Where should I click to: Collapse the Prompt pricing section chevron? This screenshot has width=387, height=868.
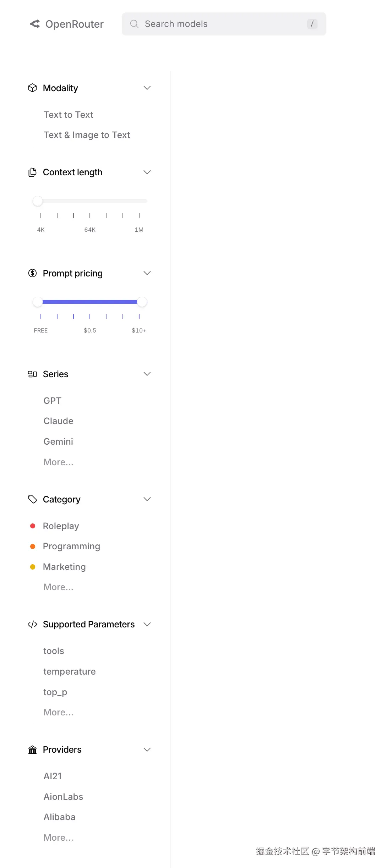coord(147,273)
